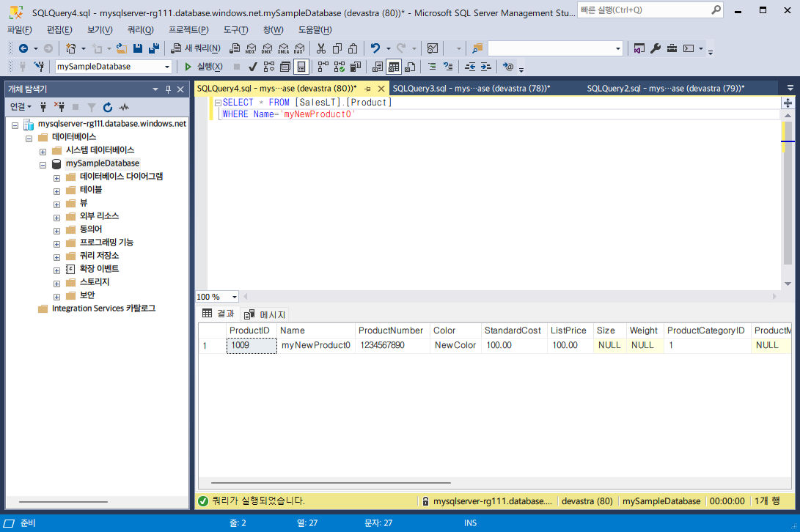Click the Copy icon
The image size is (800, 532).
(x=337, y=48)
